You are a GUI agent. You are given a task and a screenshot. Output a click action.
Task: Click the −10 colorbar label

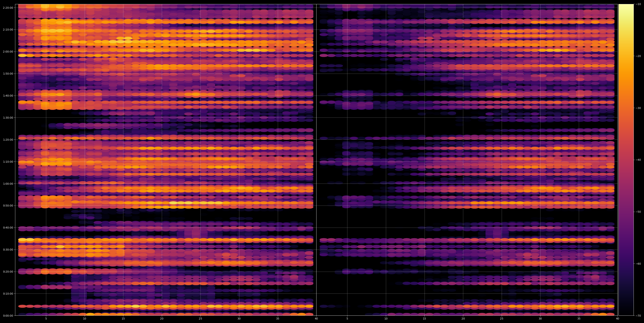(638, 4)
